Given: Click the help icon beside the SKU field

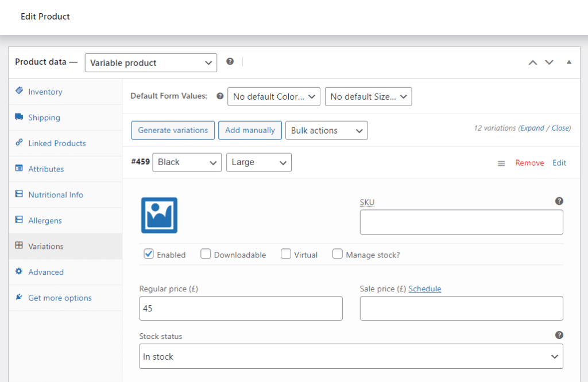Looking at the screenshot, I should click(x=559, y=201).
